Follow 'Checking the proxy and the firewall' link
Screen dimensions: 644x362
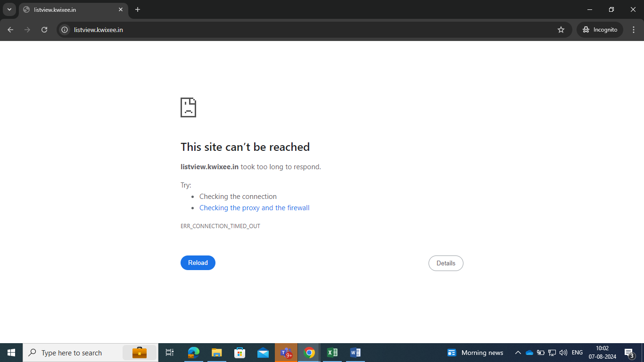255,208
